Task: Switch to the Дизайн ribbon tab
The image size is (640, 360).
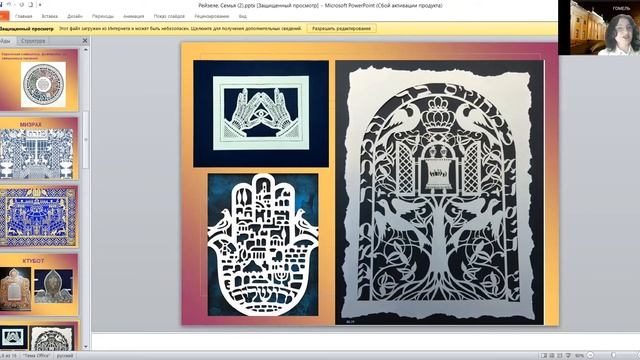Action: 75,16
